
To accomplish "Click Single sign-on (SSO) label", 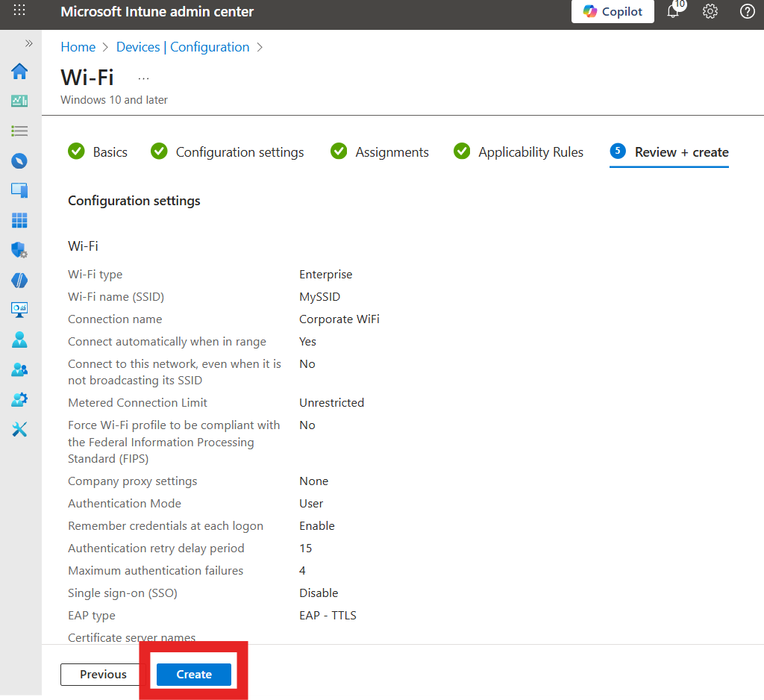I will click(122, 593).
